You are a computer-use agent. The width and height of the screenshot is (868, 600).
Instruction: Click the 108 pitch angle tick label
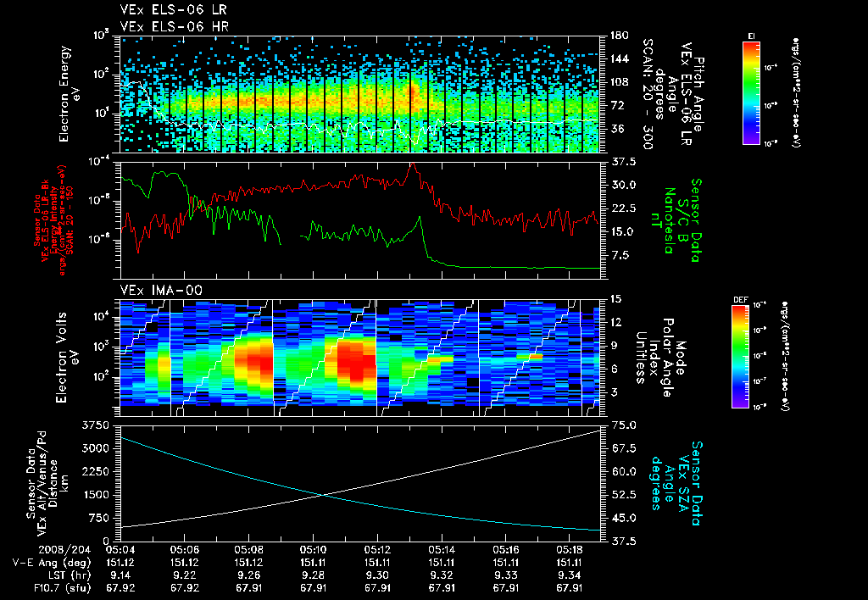(620, 82)
